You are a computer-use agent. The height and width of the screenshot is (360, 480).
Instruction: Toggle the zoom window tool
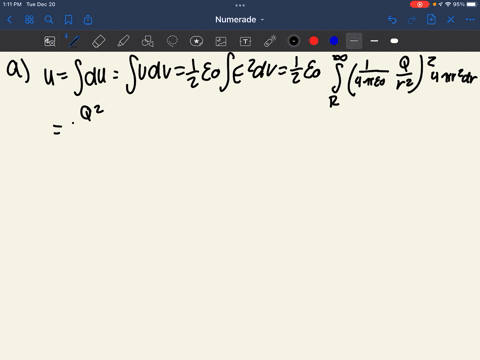[50, 41]
